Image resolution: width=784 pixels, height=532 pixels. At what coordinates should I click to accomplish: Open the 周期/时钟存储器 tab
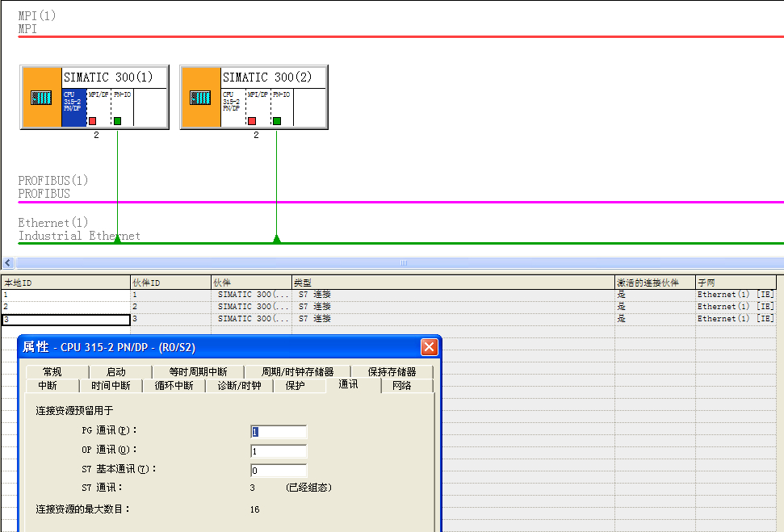297,372
